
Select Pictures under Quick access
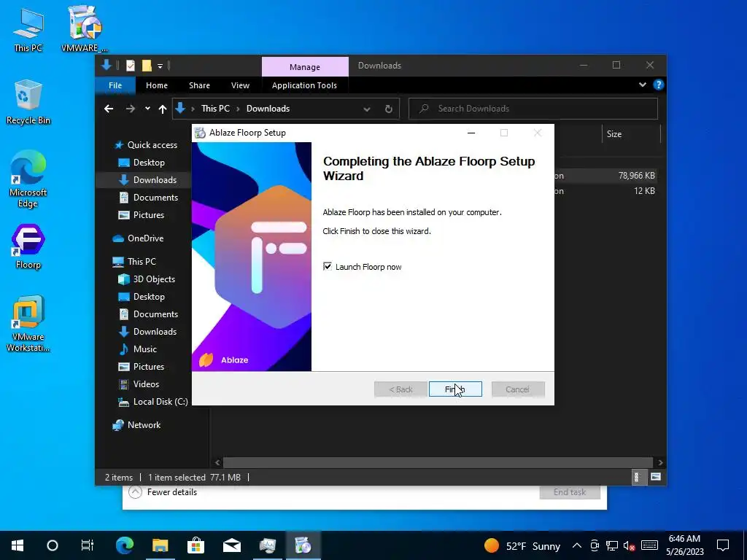tap(148, 215)
